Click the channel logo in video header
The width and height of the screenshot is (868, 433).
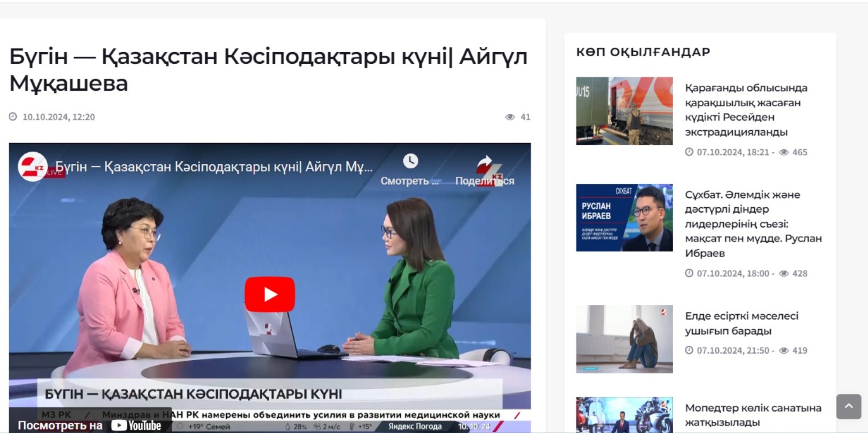[x=33, y=167]
